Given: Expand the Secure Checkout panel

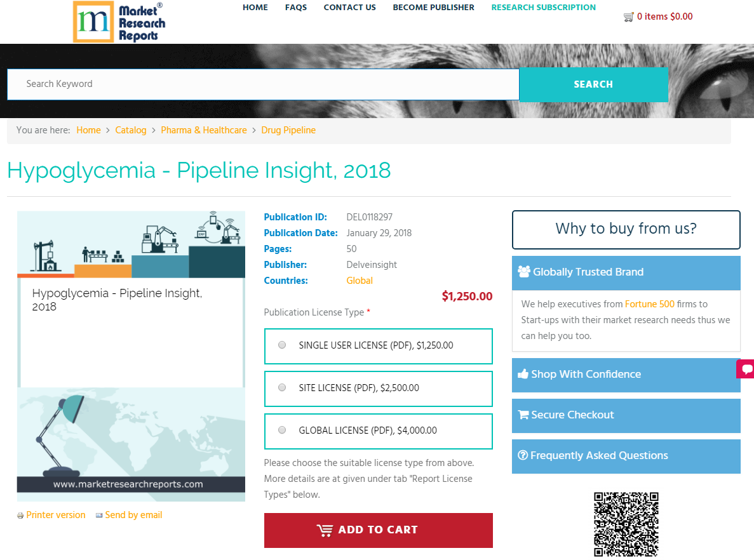Looking at the screenshot, I should coord(626,416).
